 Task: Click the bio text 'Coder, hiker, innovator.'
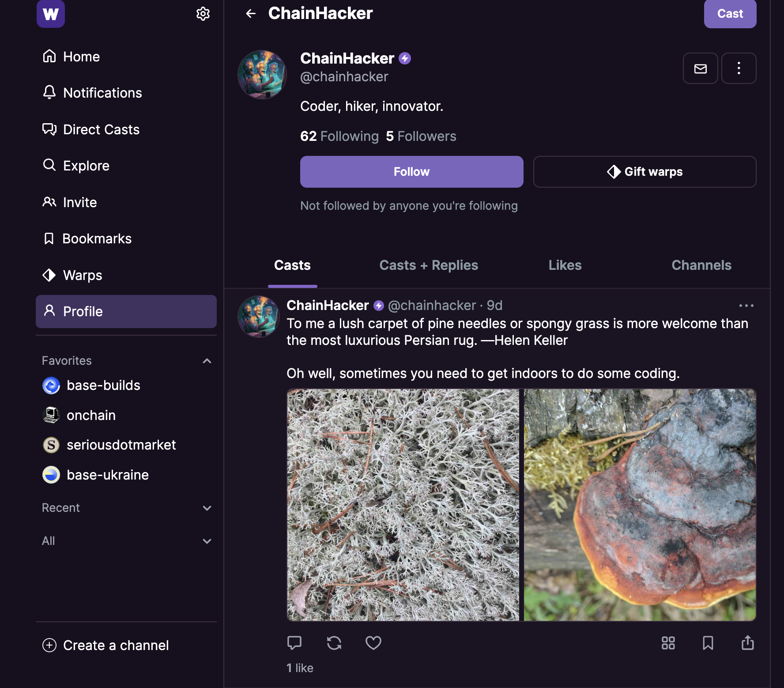point(372,106)
